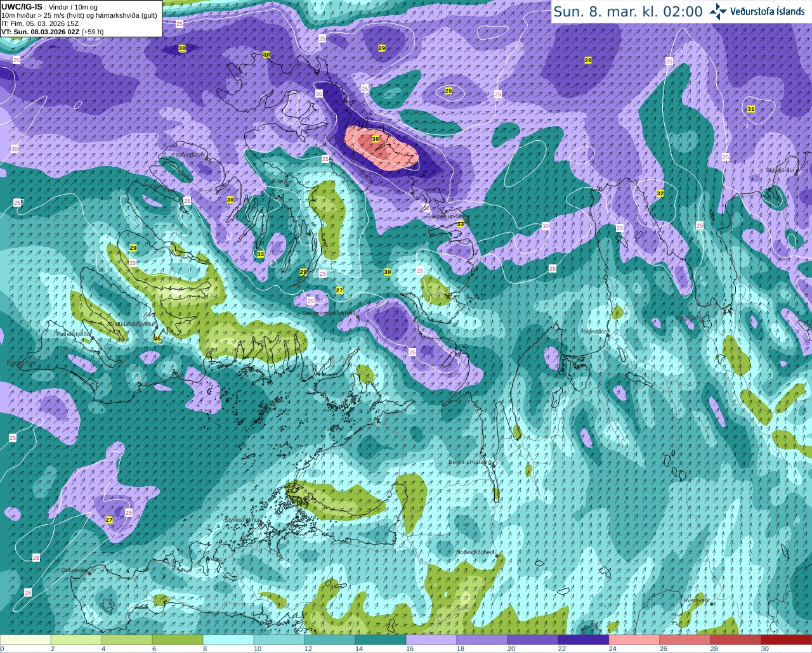The image size is (812, 653).
Task: Click the yellow 32 gust label northeast of Blönduós
Action: point(660,193)
